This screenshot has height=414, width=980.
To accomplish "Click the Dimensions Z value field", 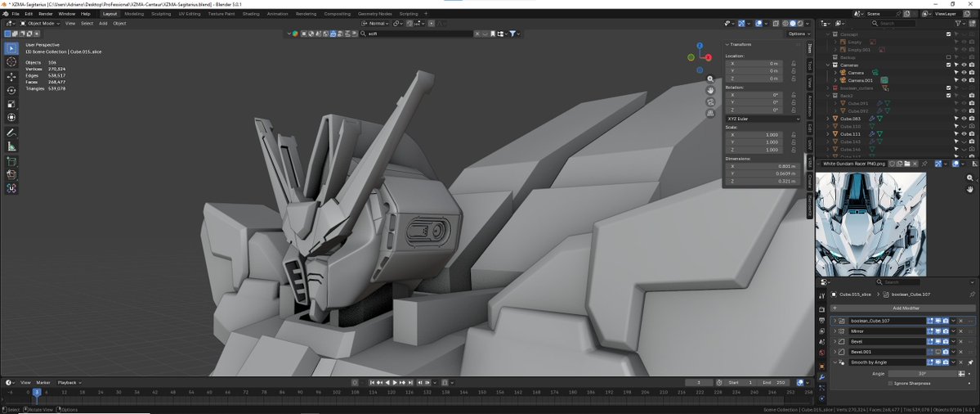I will click(x=763, y=182).
